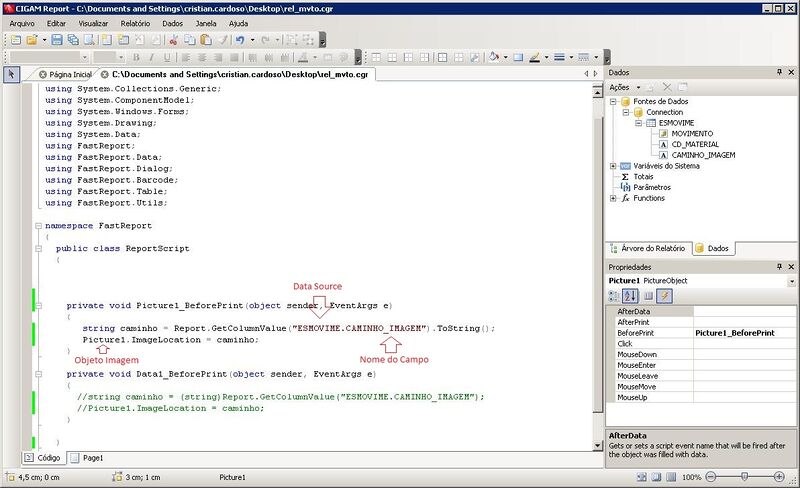Viewport: 800px width, 488px height.
Task: Click the Copy icon in the toolbar
Action: pyautogui.click(x=190, y=40)
